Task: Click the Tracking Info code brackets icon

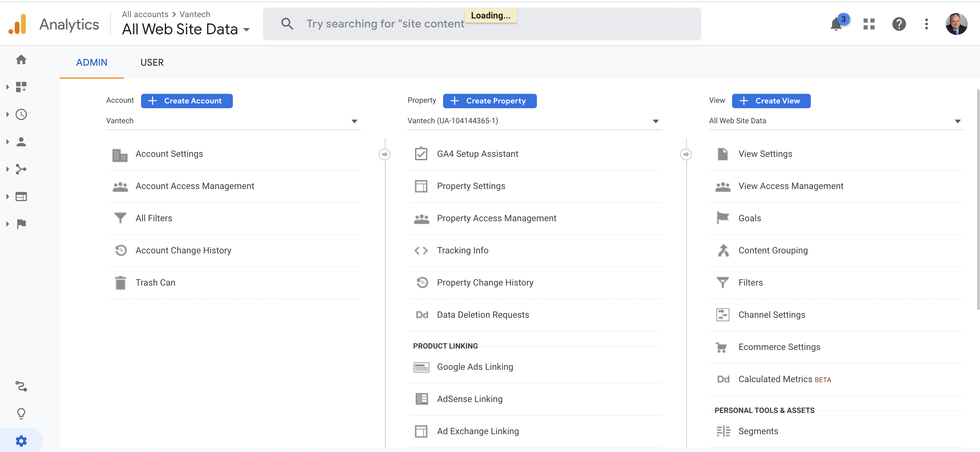Action: [421, 250]
